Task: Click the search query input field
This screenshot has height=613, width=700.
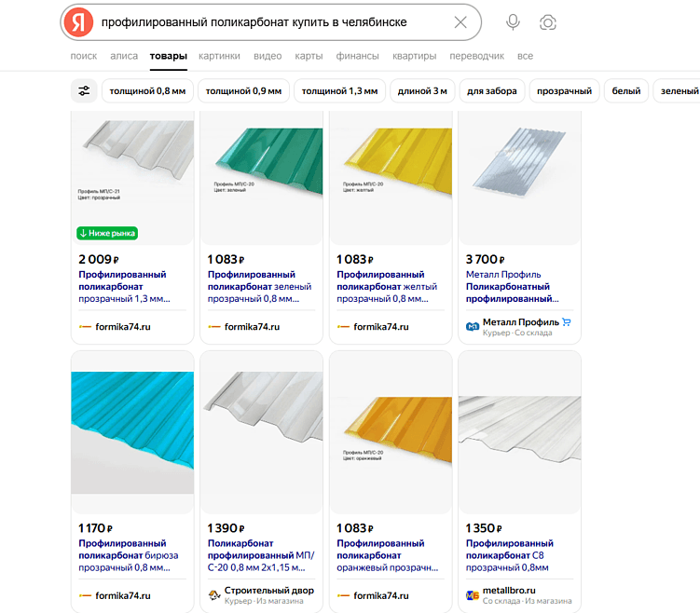Action: click(x=270, y=22)
